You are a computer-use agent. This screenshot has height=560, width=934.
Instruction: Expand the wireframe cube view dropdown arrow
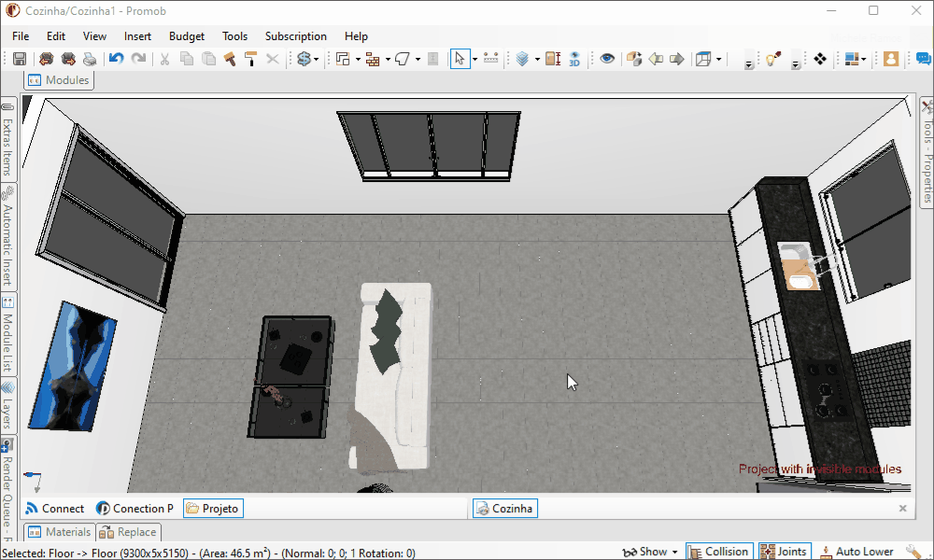[721, 60]
